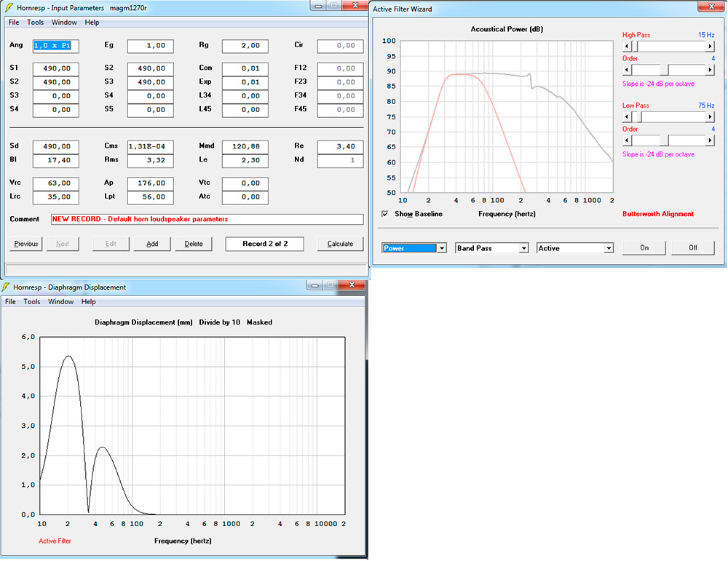Open File menu in Input Parameters window
728x561 pixels.
pyautogui.click(x=14, y=23)
